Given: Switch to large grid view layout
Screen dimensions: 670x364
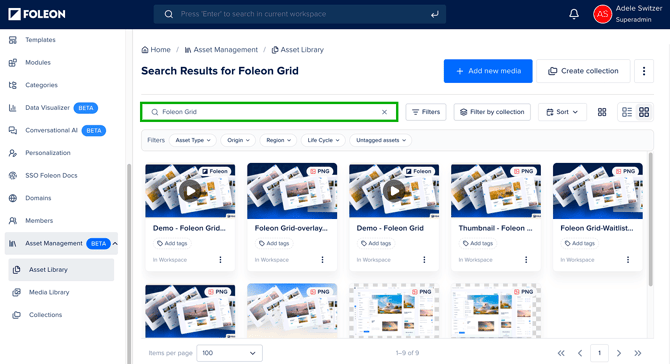Looking at the screenshot, I should [644, 112].
